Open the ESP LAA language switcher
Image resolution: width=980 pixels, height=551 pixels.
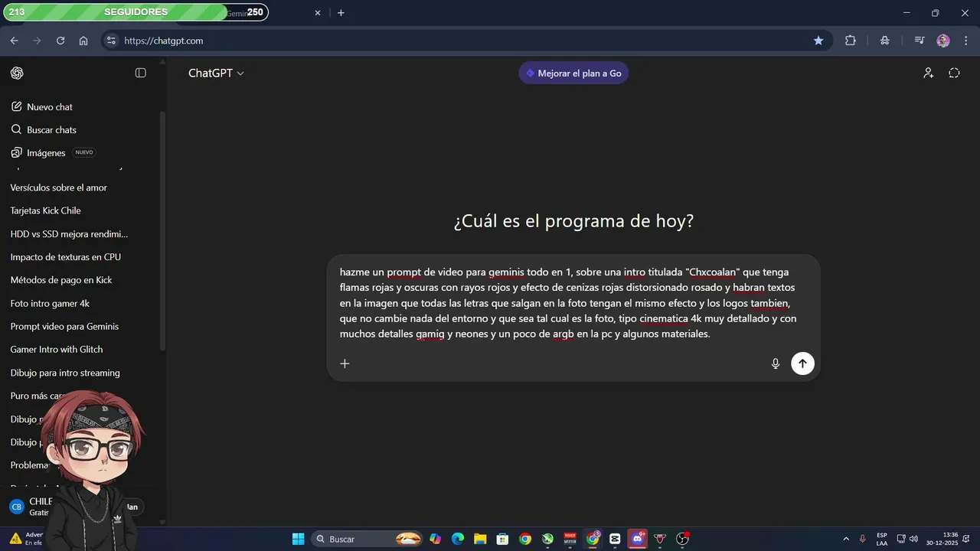[881, 539]
